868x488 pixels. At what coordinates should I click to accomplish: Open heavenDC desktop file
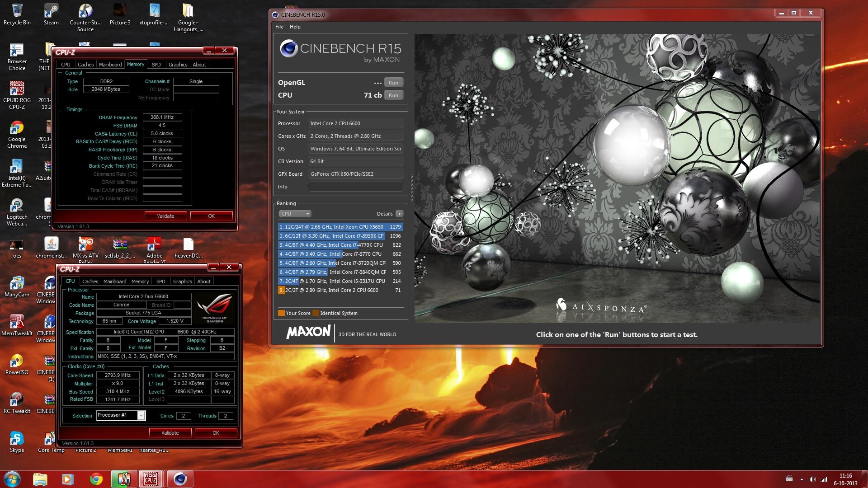(x=189, y=248)
